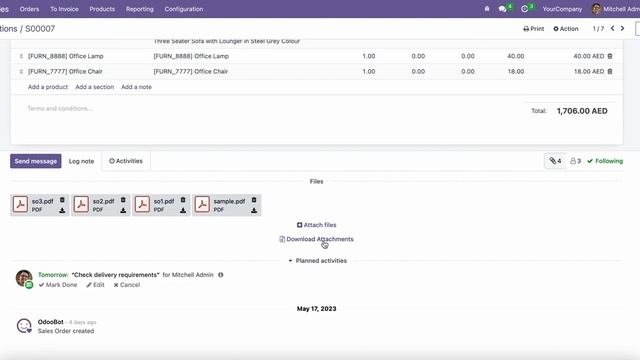
Task: Grab the Office Lamp row handle
Action: (x=21, y=56)
